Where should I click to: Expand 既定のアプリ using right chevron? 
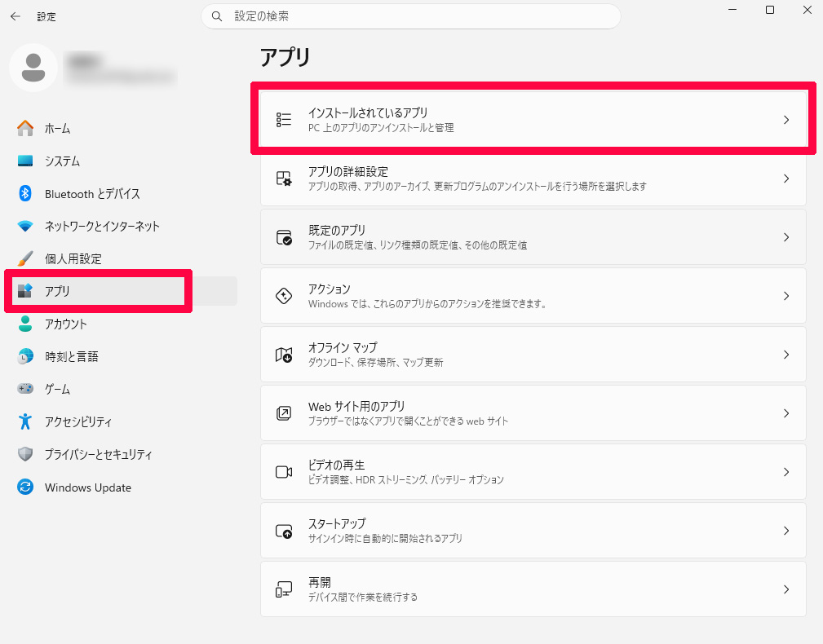785,237
